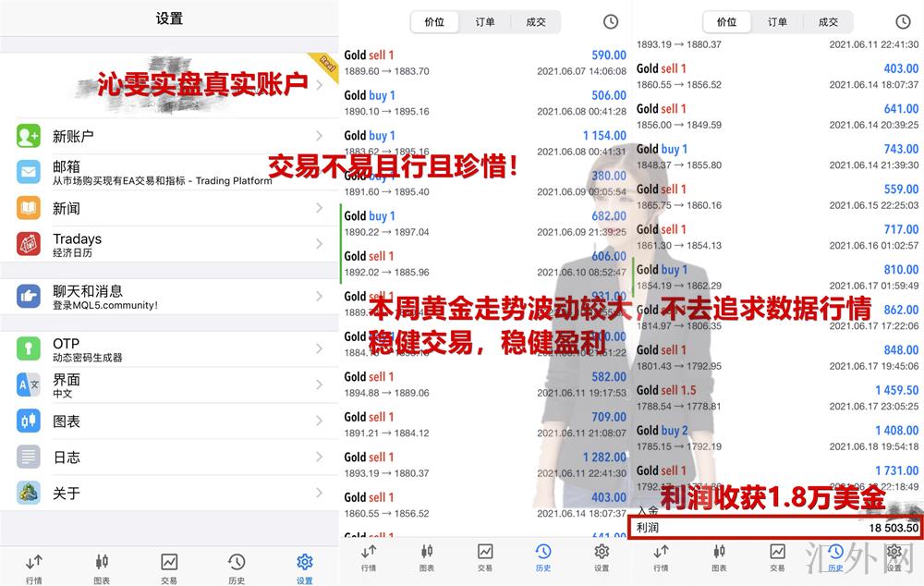Open Gold sell 1 trade with profit 590.00
This screenshot has width=924, height=586.
(x=485, y=63)
